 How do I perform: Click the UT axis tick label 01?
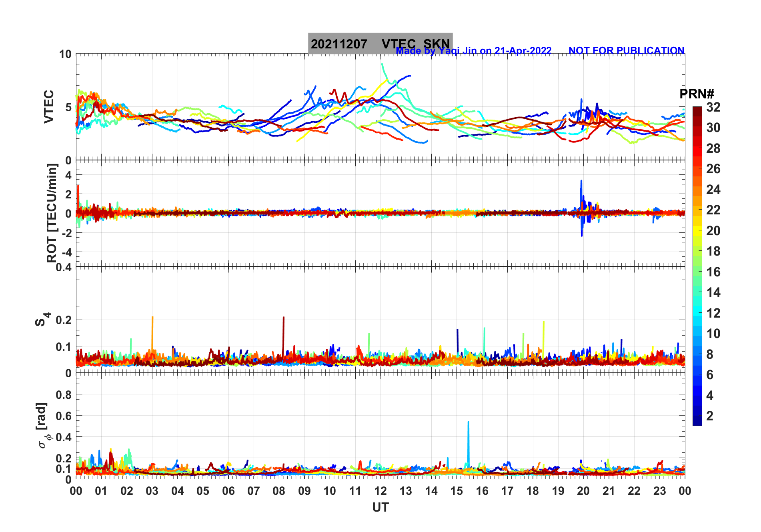pyautogui.click(x=101, y=491)
